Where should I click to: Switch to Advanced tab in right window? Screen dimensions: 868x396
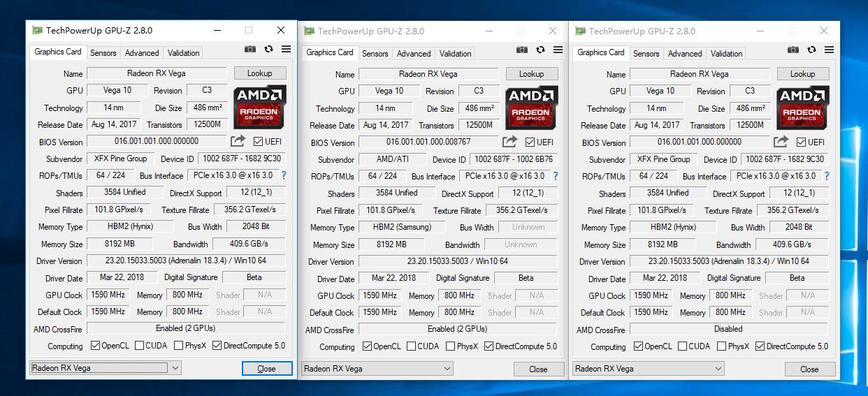(685, 54)
